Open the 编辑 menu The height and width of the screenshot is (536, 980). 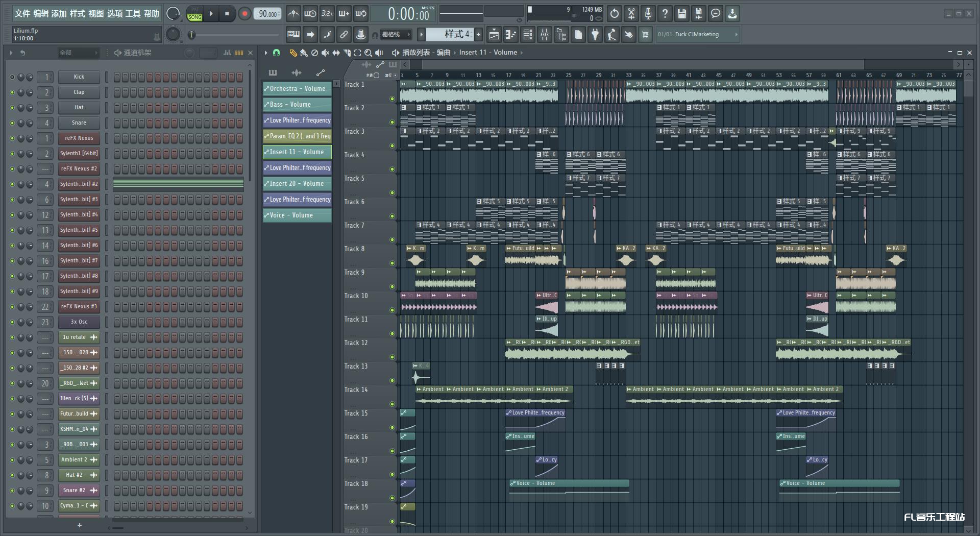(x=41, y=14)
